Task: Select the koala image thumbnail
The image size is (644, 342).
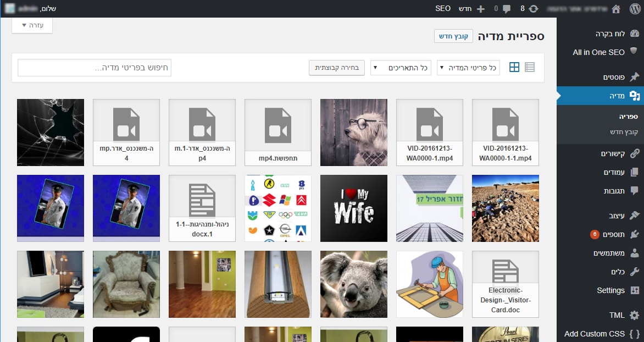Action: 354,284
